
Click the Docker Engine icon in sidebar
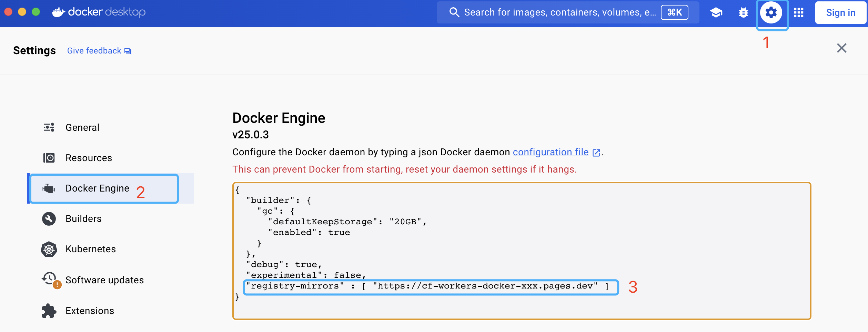[49, 188]
